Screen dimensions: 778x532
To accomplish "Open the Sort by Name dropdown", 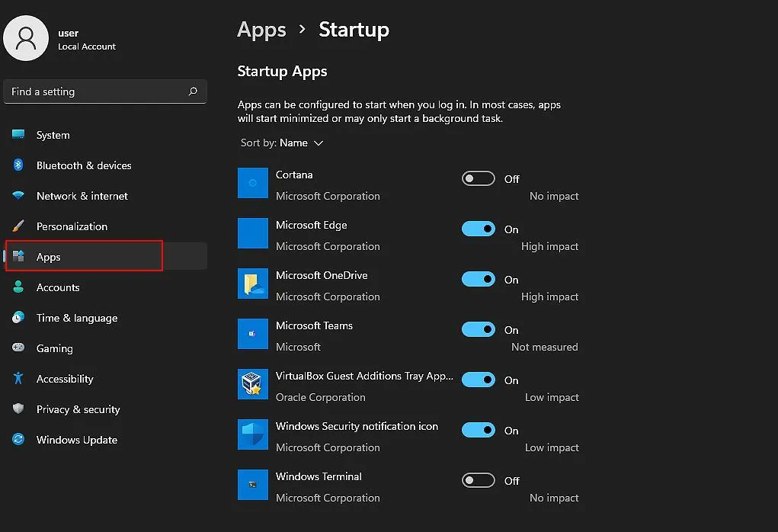I will point(282,143).
